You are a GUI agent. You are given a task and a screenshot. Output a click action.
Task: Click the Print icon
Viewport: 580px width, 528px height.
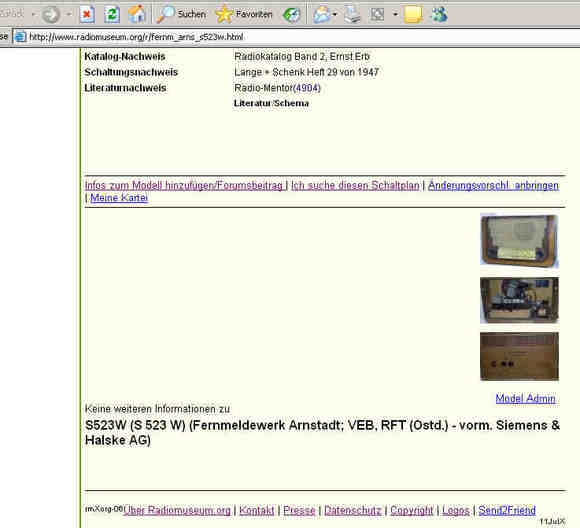point(352,15)
